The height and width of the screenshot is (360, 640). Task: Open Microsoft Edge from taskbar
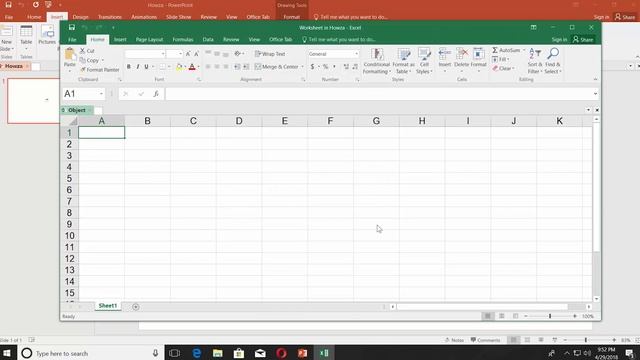click(x=197, y=353)
